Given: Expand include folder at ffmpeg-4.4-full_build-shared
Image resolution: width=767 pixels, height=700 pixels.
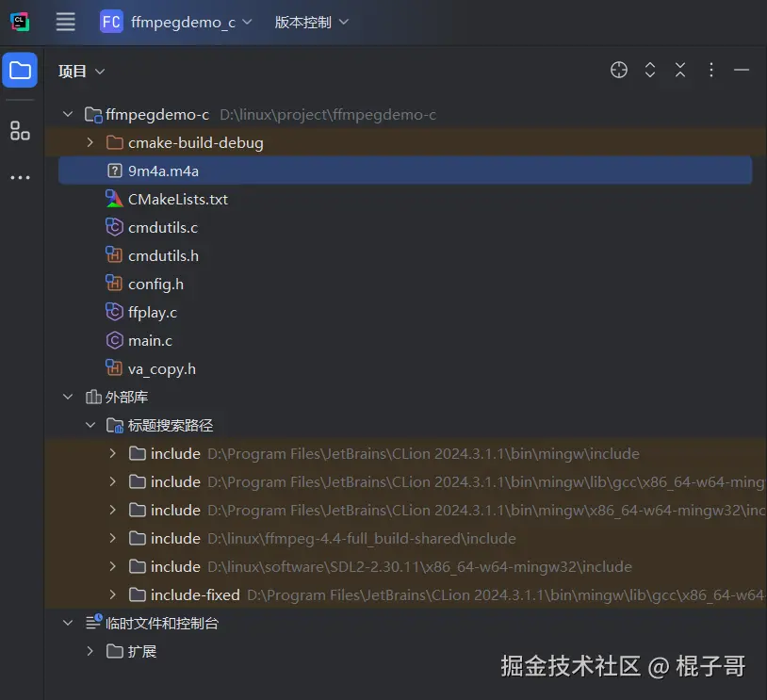Looking at the screenshot, I should pos(112,538).
